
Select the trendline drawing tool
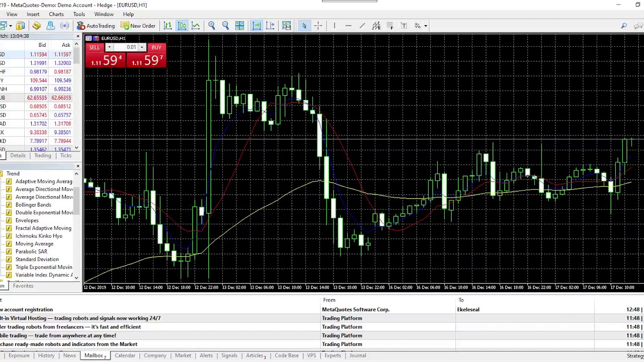click(x=362, y=26)
